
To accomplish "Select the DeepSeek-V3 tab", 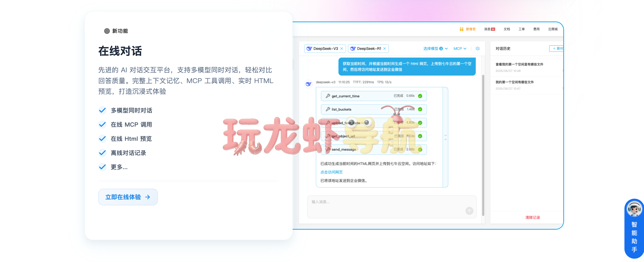I will 325,49.
